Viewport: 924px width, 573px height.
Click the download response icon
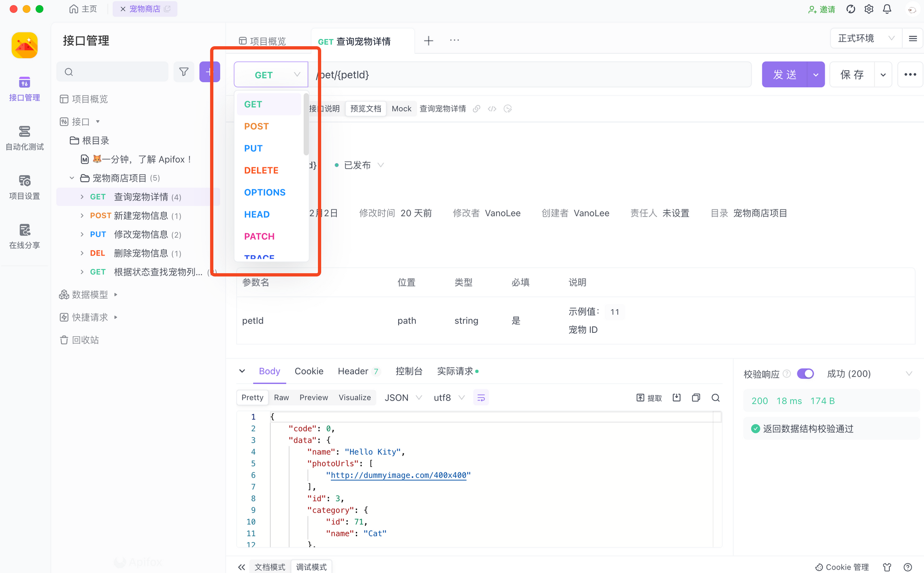coord(676,397)
